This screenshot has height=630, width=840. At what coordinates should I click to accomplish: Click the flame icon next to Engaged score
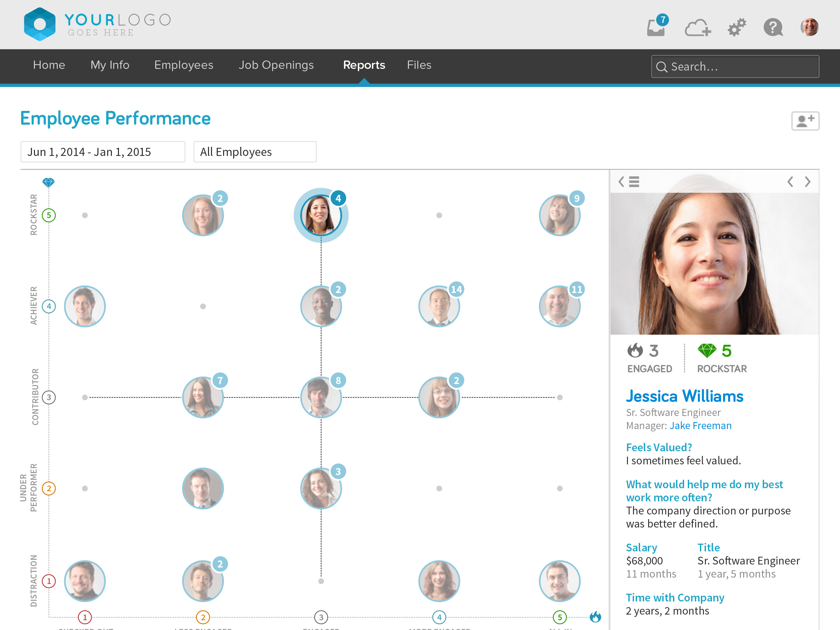pyautogui.click(x=635, y=351)
